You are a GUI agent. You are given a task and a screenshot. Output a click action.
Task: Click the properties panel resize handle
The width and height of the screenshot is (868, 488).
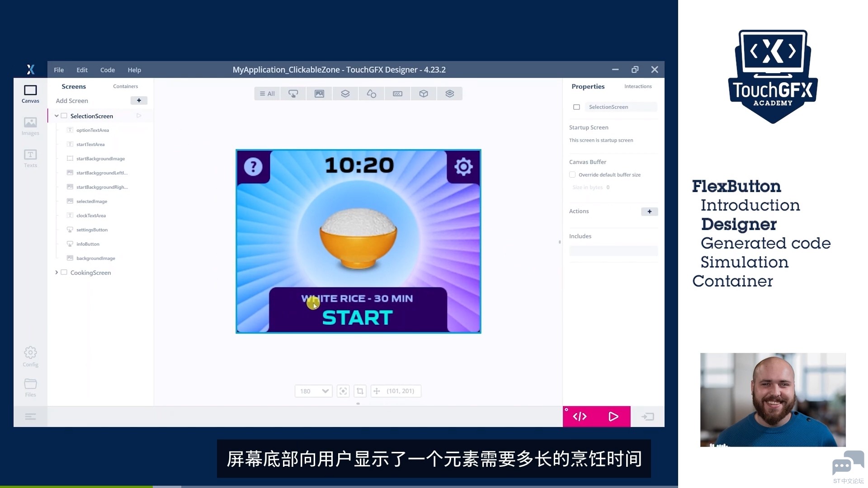click(x=560, y=242)
